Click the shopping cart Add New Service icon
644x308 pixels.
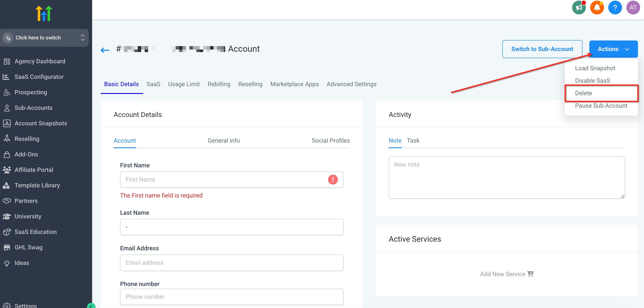click(530, 274)
